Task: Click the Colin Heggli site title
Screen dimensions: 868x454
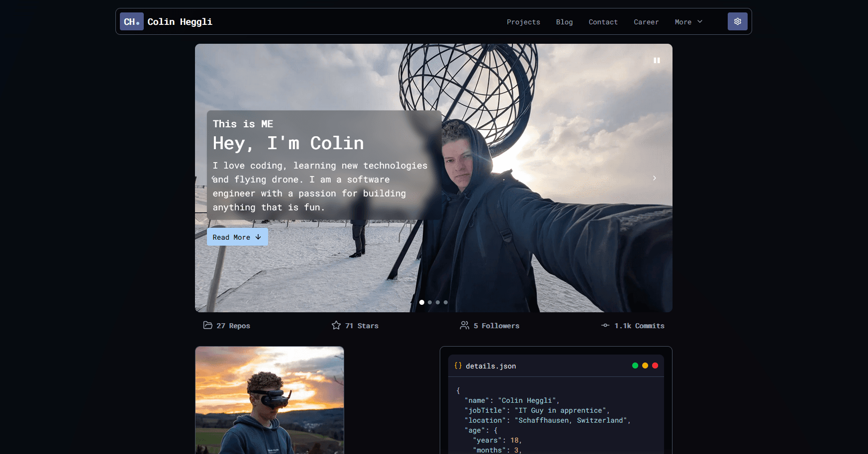Action: (180, 22)
